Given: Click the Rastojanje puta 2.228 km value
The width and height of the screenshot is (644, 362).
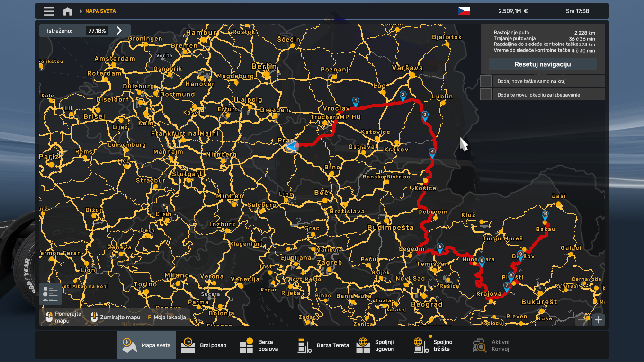Looking at the screenshot, I should click(584, 33).
